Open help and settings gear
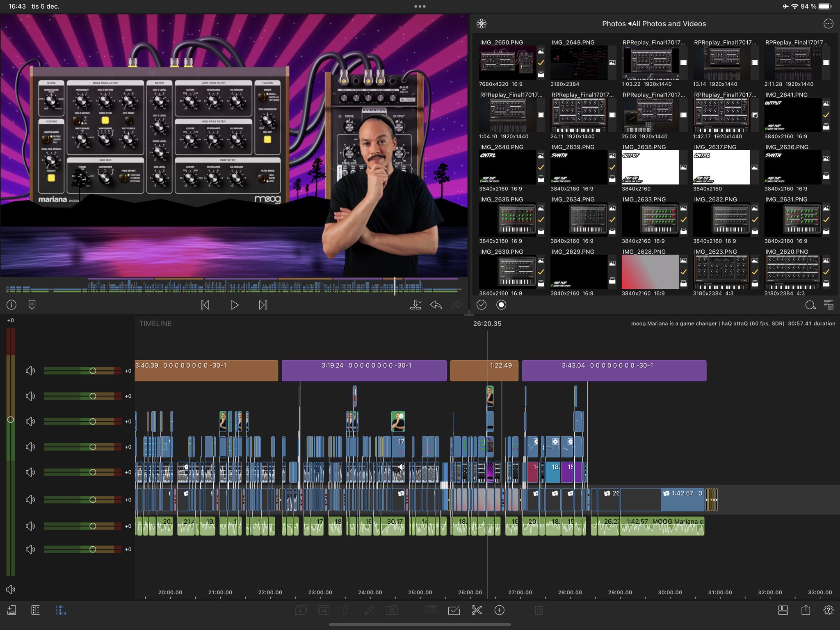The width and height of the screenshot is (840, 630). tap(828, 610)
